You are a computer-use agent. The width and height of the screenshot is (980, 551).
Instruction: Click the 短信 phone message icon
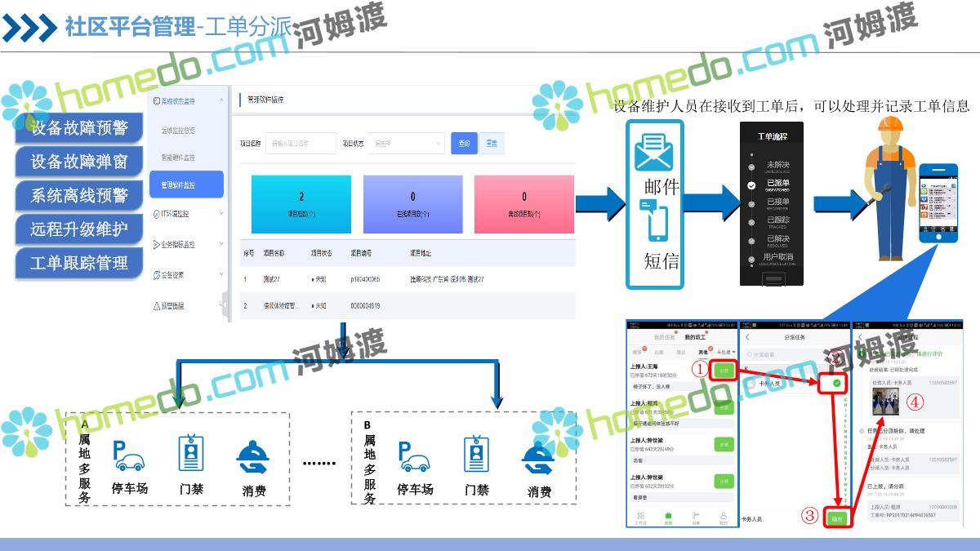pos(658,224)
